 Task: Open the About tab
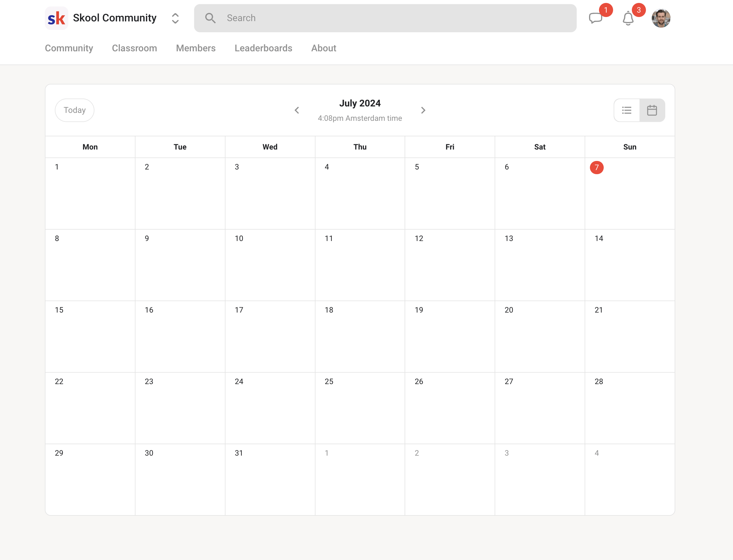(323, 48)
